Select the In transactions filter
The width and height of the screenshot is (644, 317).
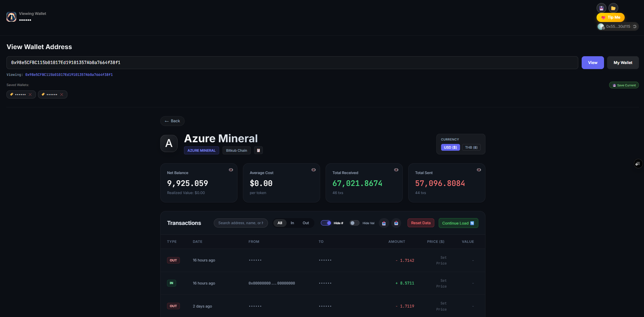292,223
